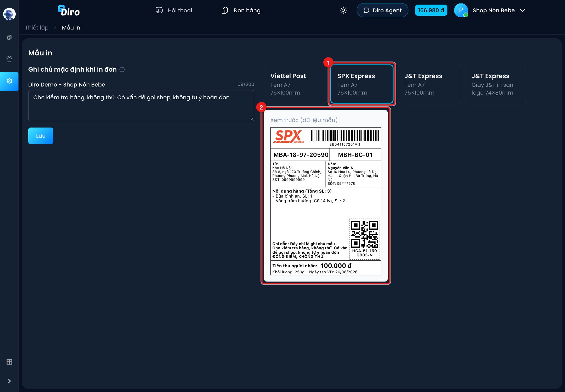Click the 166.980 đ balance badge
The width and height of the screenshot is (565, 392).
coord(431,10)
